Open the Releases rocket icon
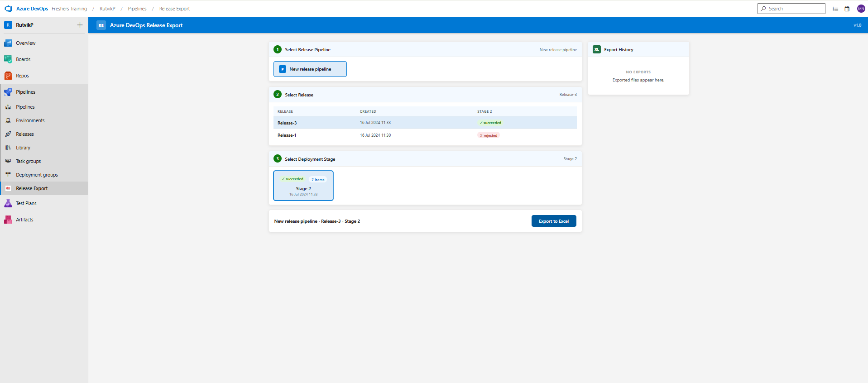 [8, 134]
